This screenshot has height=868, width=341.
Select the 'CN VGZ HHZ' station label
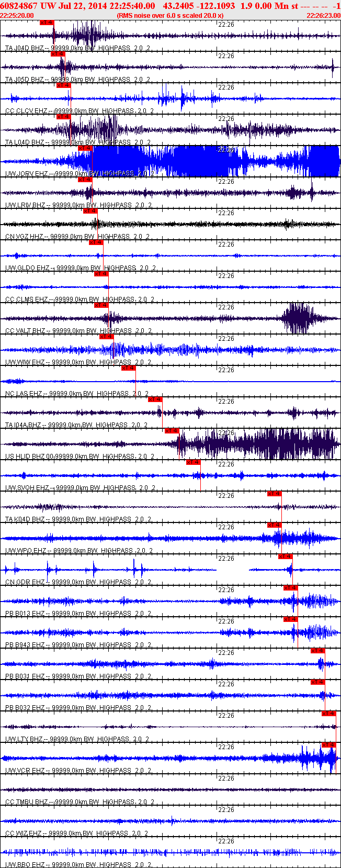pos(25,237)
